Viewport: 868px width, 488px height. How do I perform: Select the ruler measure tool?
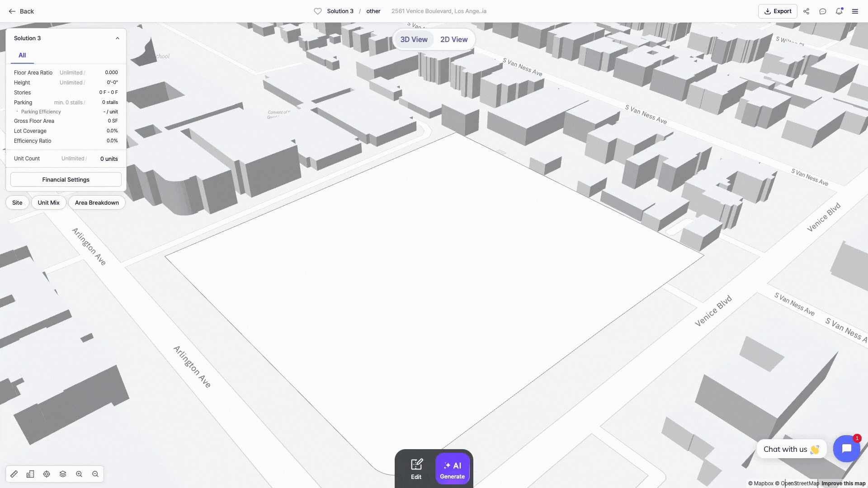(x=14, y=474)
